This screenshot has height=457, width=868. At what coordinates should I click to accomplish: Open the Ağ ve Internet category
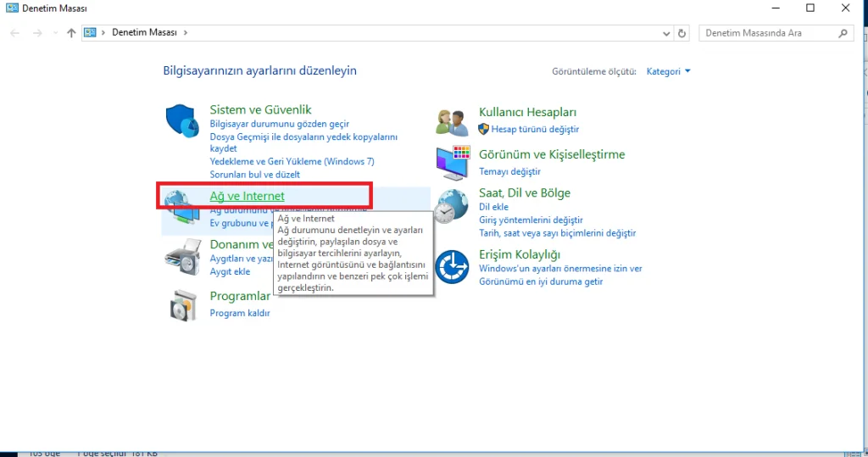(247, 196)
